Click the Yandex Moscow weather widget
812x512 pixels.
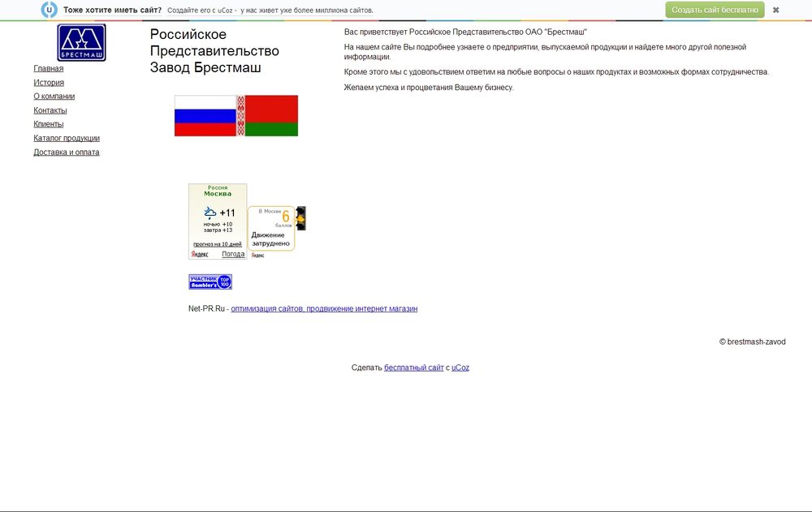pyautogui.click(x=218, y=221)
